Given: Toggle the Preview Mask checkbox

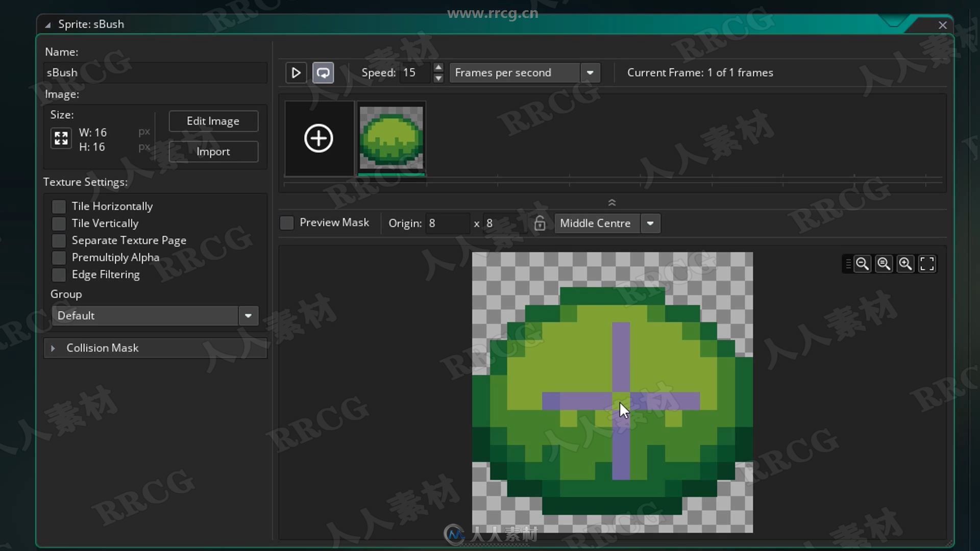Looking at the screenshot, I should [288, 222].
